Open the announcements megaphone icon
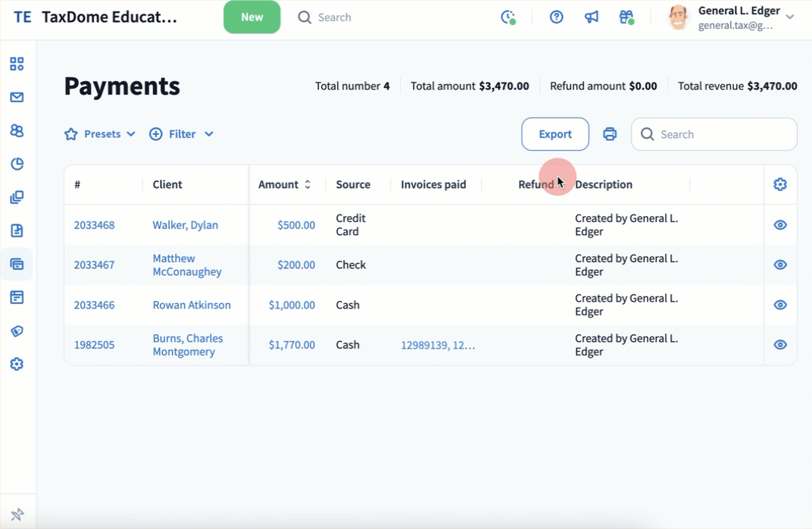The image size is (812, 529). (x=592, y=17)
